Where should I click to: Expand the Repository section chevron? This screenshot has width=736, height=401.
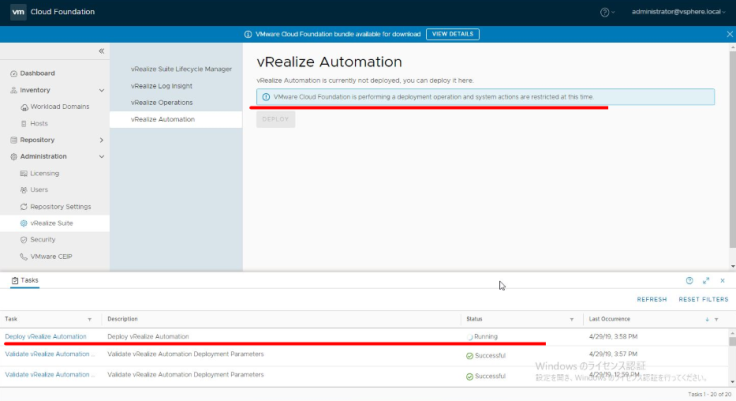point(101,140)
